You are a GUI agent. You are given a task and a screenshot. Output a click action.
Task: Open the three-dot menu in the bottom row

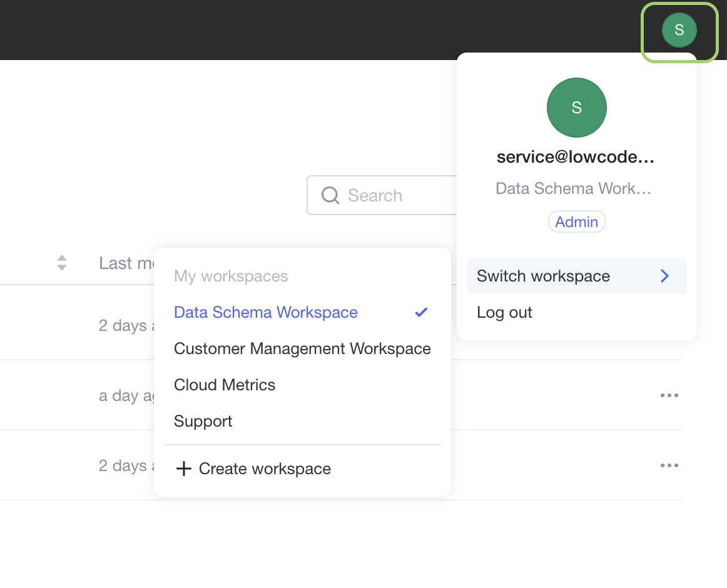tap(669, 465)
